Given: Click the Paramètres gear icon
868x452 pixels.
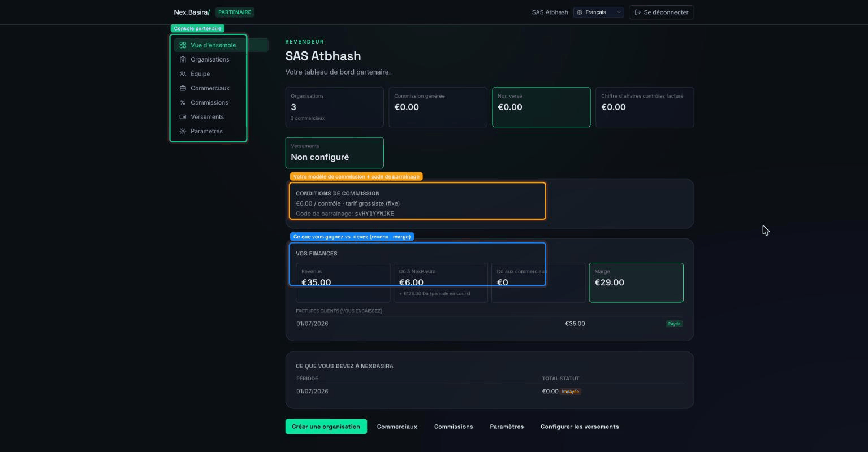Looking at the screenshot, I should [183, 131].
